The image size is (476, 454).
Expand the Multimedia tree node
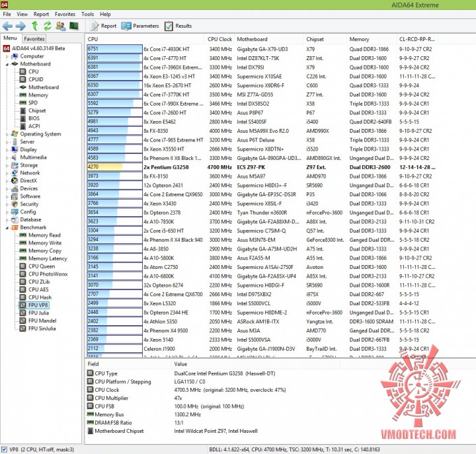coord(7,158)
